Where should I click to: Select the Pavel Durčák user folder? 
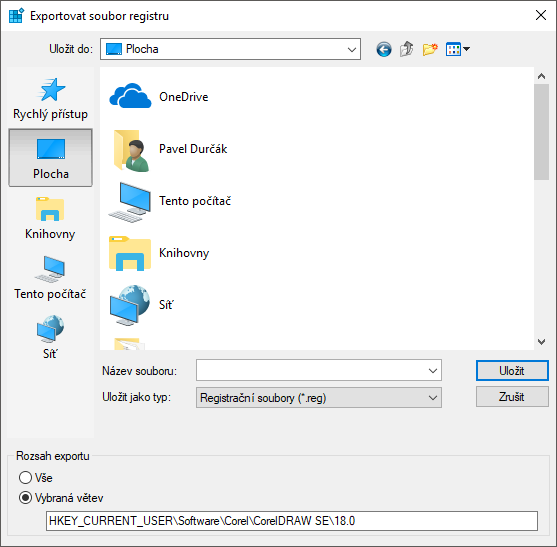(168, 149)
